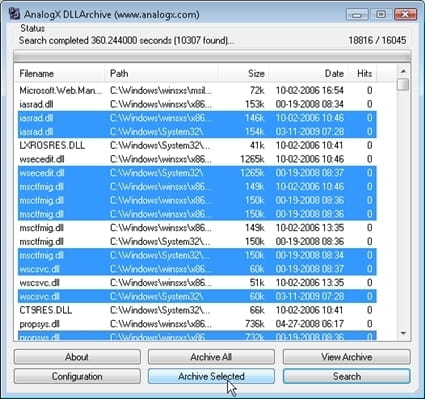
Task: Select wsecedit.dll row dated 00-19-2008 08:37
Action: tap(197, 173)
